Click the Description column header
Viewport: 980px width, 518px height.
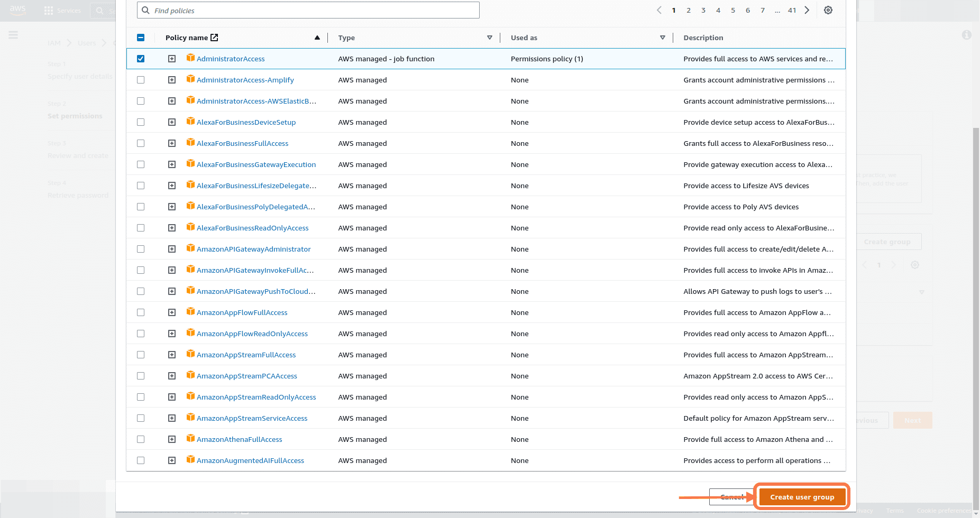click(x=703, y=38)
